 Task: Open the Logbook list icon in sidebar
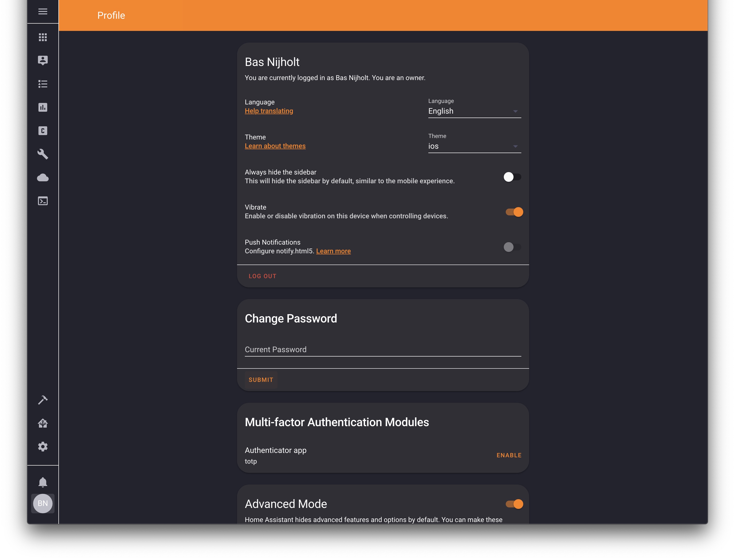43,84
